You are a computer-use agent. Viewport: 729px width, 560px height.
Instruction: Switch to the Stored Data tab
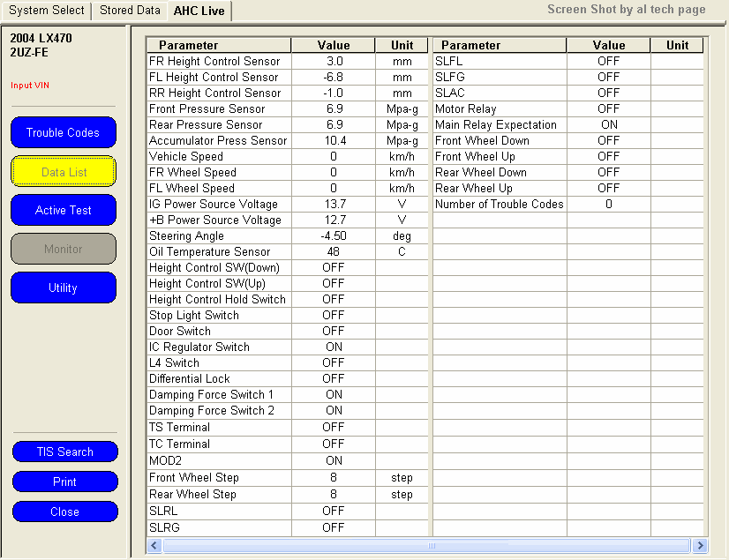point(130,11)
